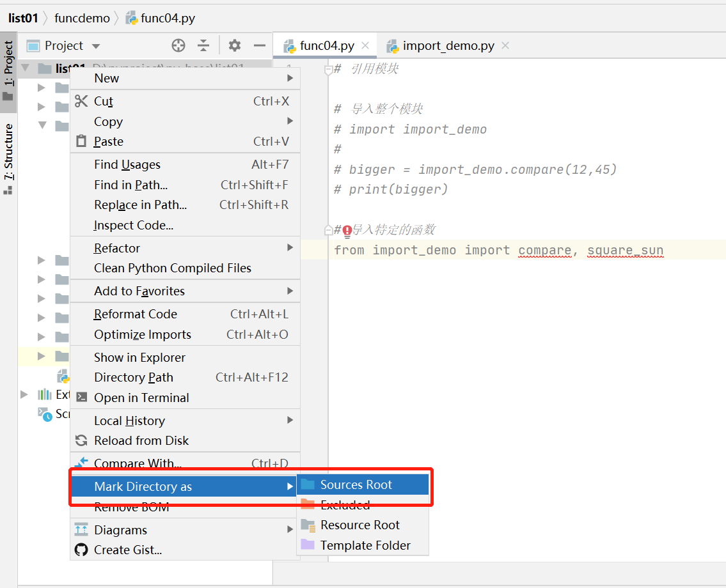Click the Open in Terminal icon
726x588 pixels.
point(81,398)
